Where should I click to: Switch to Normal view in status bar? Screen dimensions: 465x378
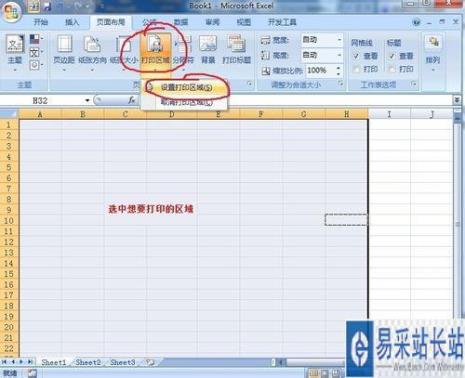coord(313,373)
